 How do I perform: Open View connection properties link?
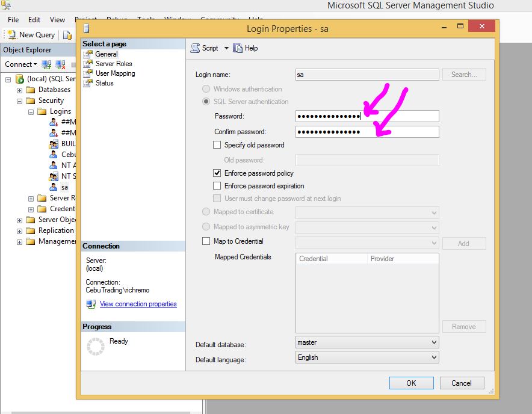point(138,304)
